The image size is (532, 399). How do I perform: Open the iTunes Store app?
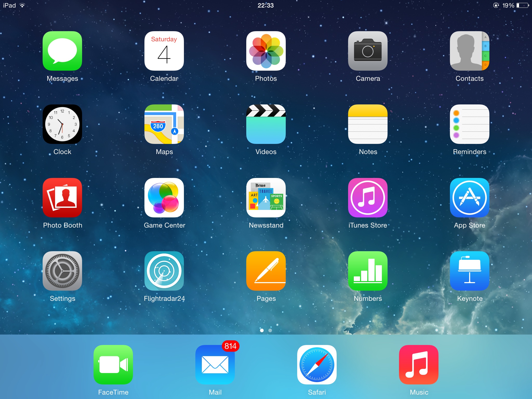pyautogui.click(x=368, y=197)
